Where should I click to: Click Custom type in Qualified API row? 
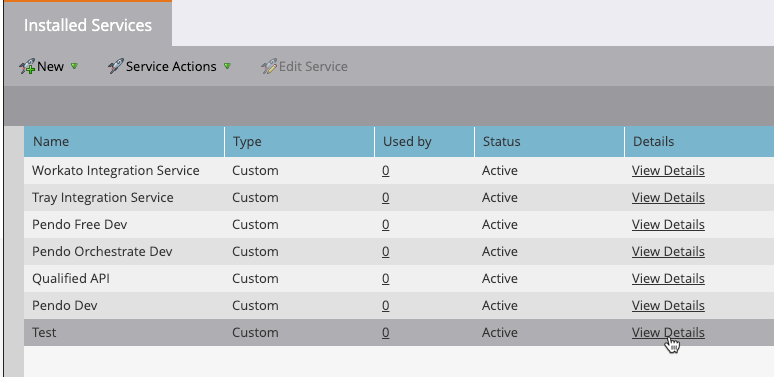click(255, 279)
